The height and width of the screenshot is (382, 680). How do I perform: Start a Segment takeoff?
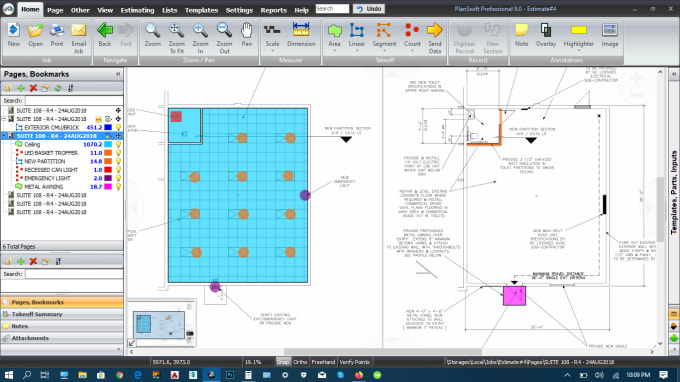384,35
